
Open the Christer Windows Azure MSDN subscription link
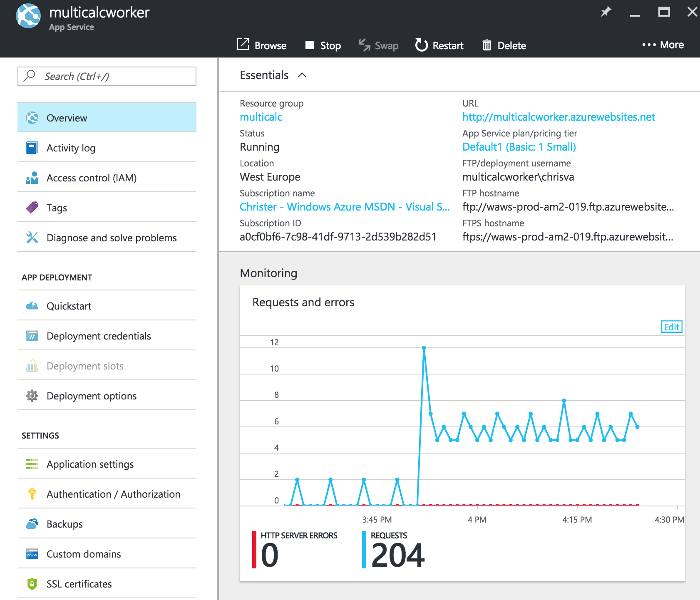345,207
